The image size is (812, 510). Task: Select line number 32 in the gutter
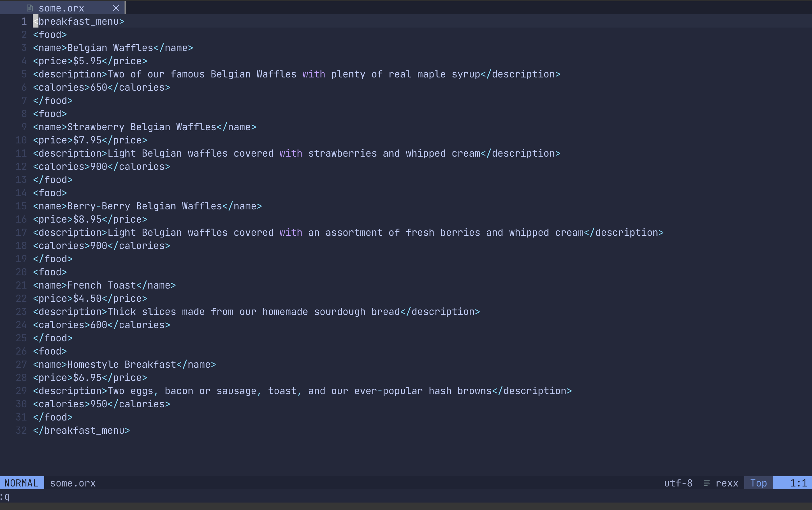tap(21, 431)
